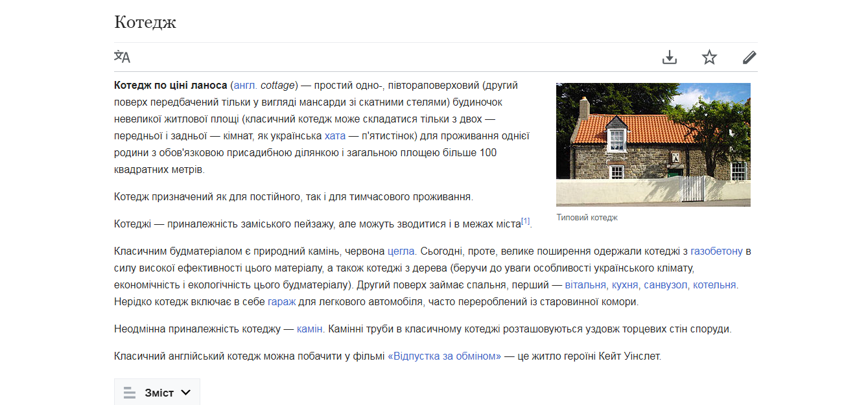Open the 'кухня' link
Screen dimensions: 868x405
click(x=625, y=285)
